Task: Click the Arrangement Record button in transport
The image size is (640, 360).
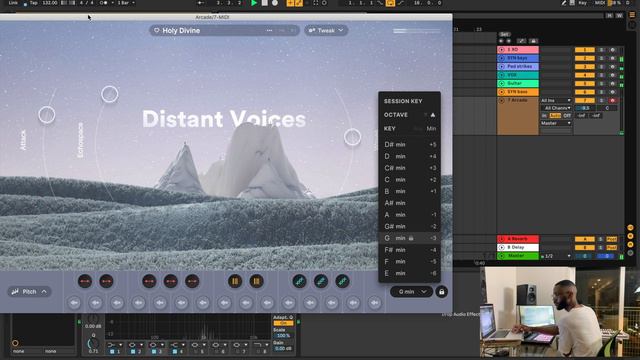Action: coord(275,3)
